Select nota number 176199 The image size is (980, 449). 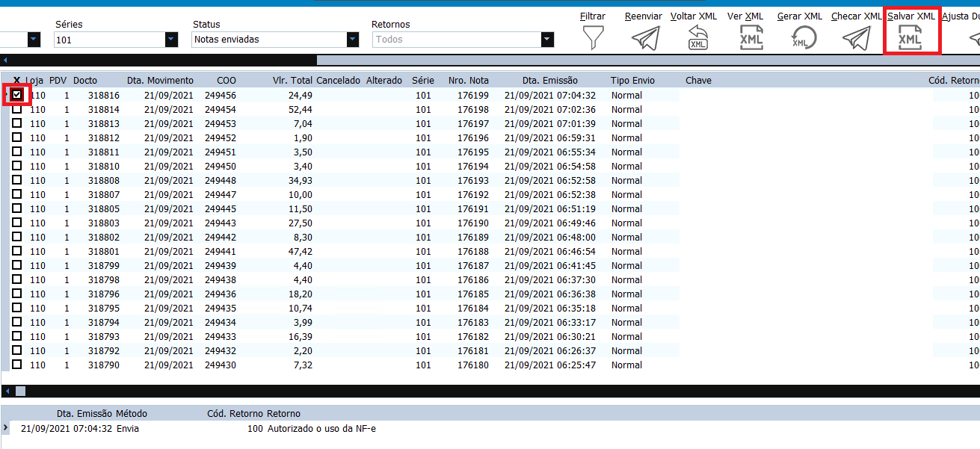pyautogui.click(x=473, y=95)
